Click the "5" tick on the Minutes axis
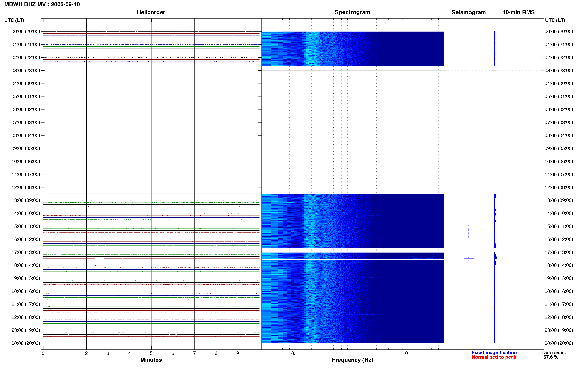 pos(151,353)
